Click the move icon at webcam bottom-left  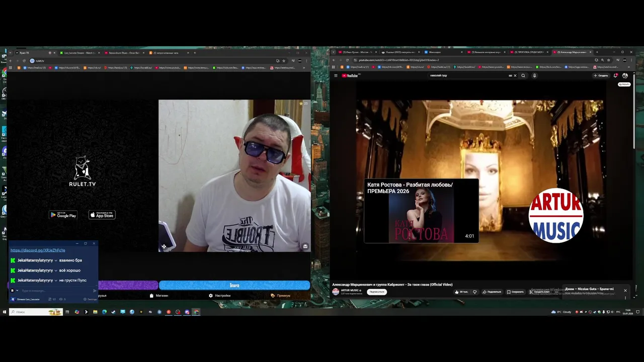164,246
